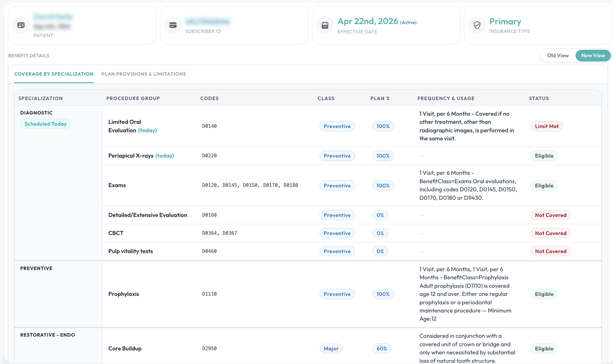Click Eligible status for Periapical X-rays

(x=544, y=156)
